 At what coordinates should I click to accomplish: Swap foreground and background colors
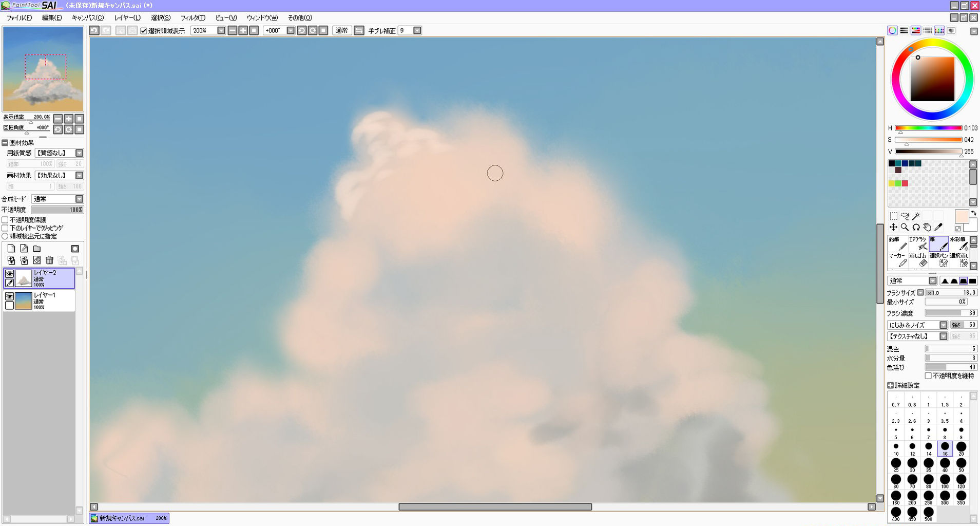coord(973,213)
